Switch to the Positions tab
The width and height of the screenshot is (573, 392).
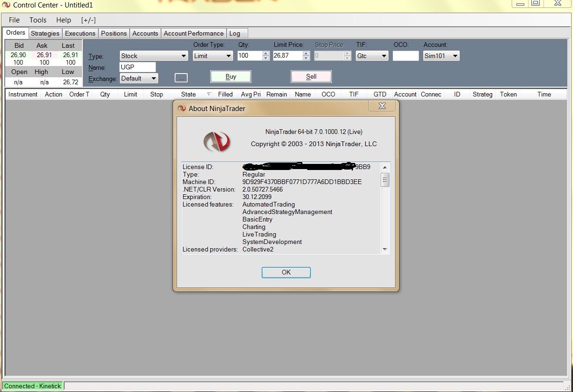point(114,33)
